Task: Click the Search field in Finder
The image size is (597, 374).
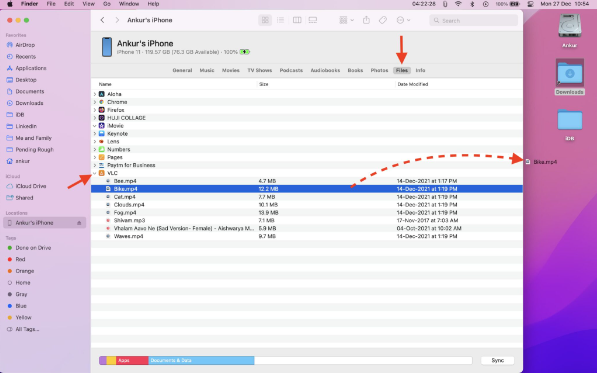Action: pyautogui.click(x=474, y=21)
